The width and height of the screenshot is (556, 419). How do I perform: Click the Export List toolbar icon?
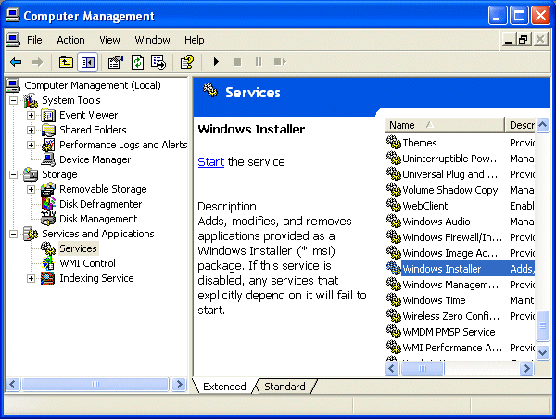pos(158,62)
